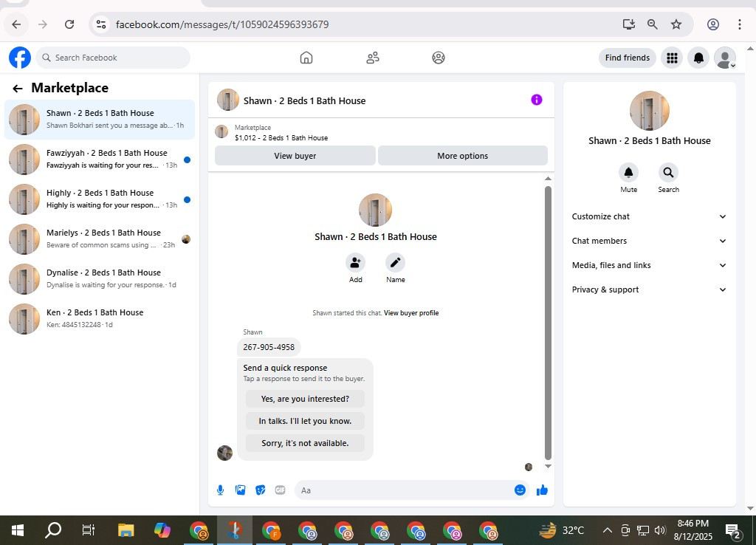Click the Marketplace listing $1,012 row
The height and width of the screenshot is (545, 756).
click(381, 133)
